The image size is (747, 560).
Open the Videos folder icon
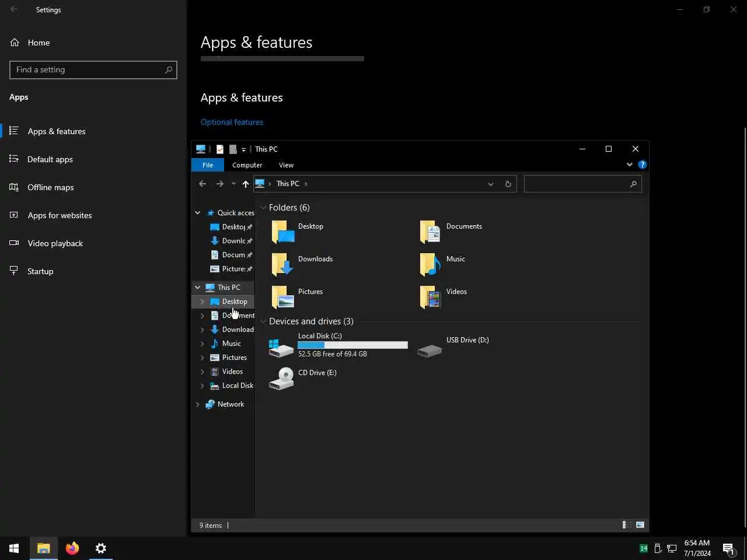431,297
